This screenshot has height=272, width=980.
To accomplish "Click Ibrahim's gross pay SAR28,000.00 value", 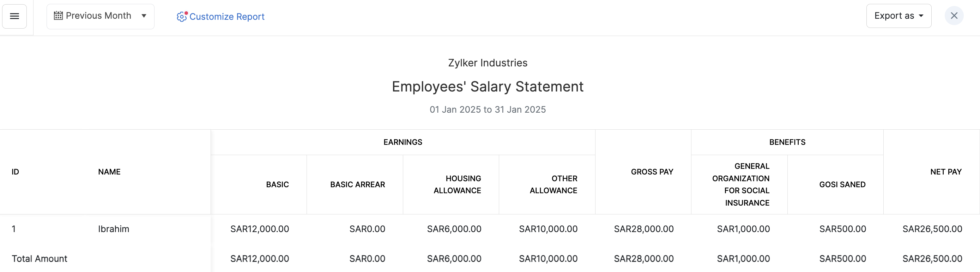I will point(643,229).
